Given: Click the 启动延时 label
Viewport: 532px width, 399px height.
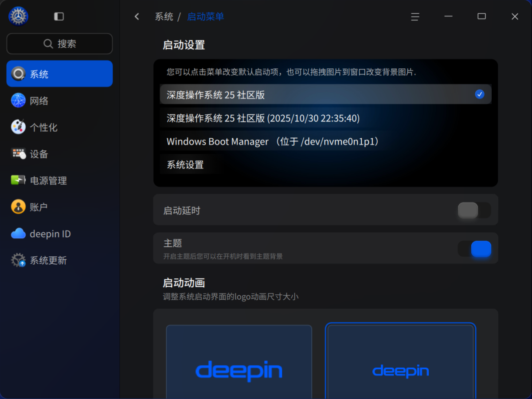Looking at the screenshot, I should pyautogui.click(x=182, y=211).
